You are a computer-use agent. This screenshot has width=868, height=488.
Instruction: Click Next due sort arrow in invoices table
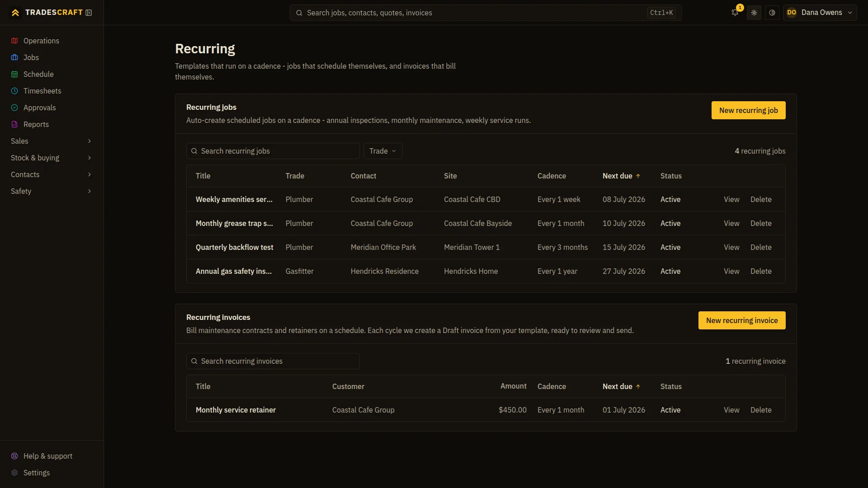pos(638,386)
